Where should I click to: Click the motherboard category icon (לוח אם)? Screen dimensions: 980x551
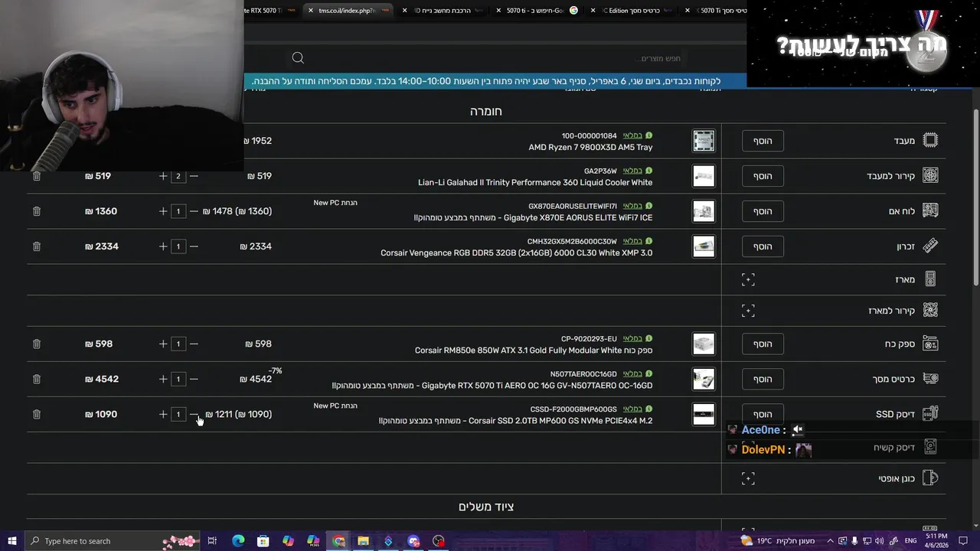click(930, 210)
